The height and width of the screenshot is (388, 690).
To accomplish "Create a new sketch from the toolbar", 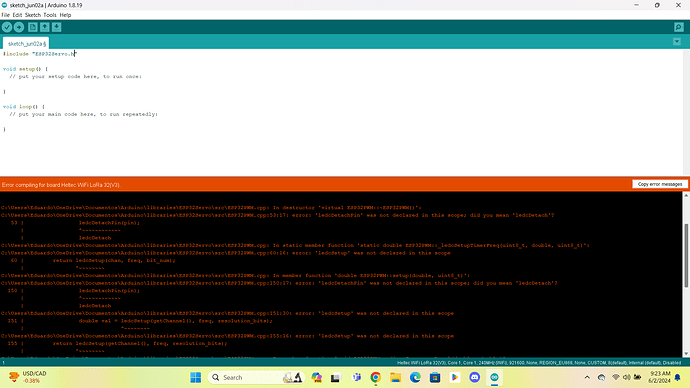I will point(33,27).
